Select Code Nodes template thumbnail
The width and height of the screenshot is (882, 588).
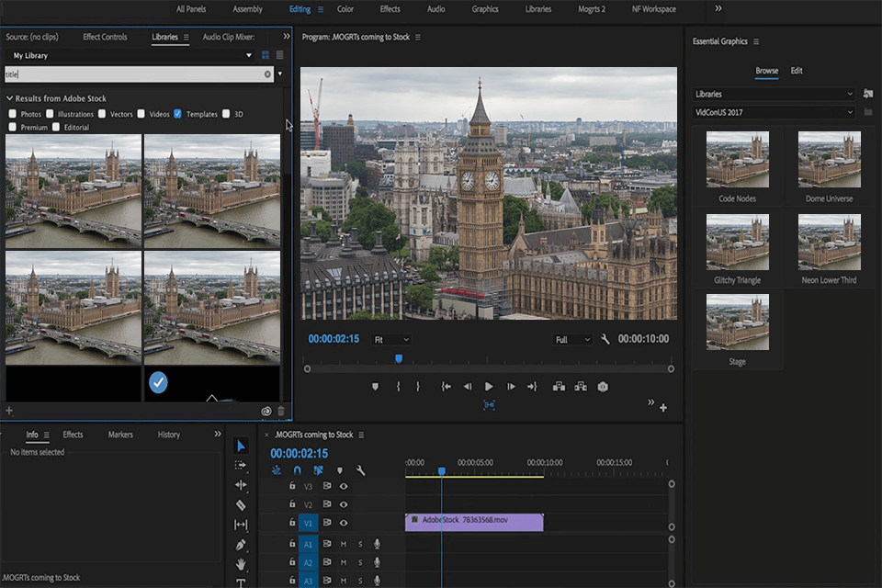[x=738, y=159]
